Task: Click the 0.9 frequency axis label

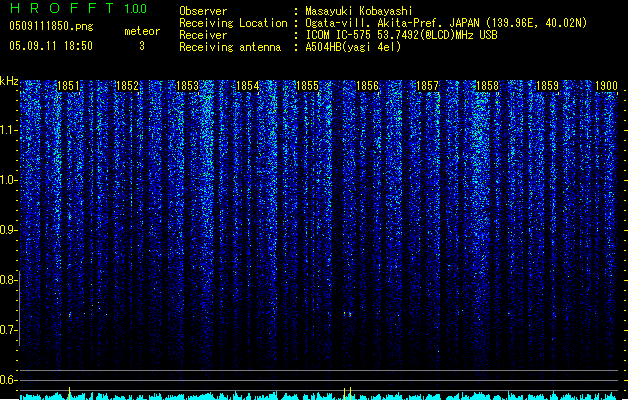Action: pyautogui.click(x=8, y=230)
